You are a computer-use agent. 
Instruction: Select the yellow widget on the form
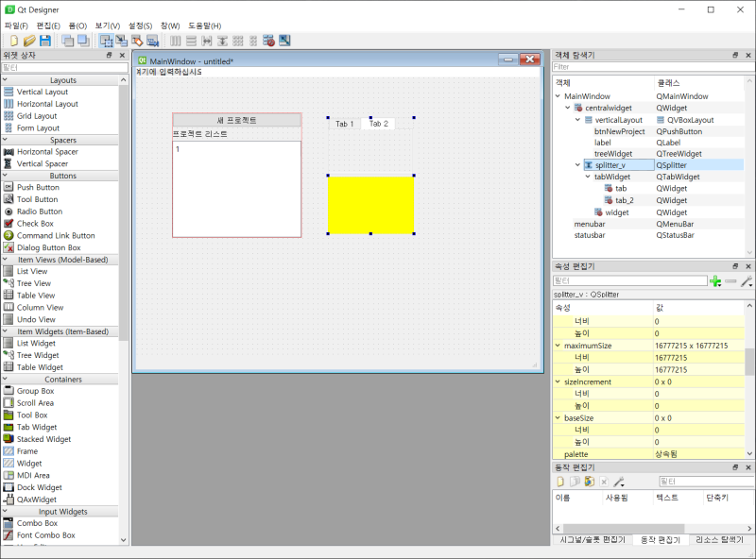(x=370, y=205)
